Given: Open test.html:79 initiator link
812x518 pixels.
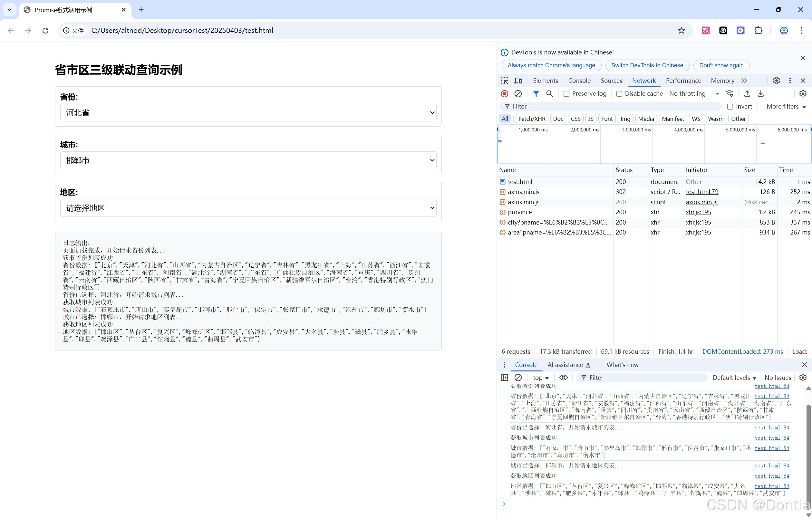Looking at the screenshot, I should [702, 192].
